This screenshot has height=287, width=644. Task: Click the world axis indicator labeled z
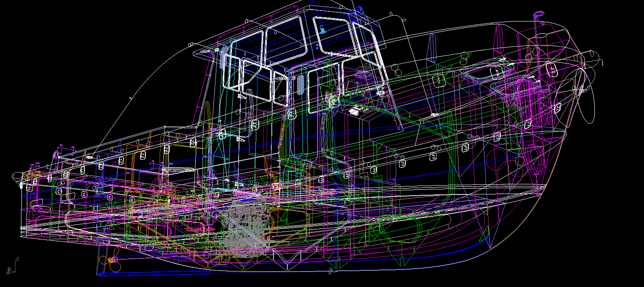pos(12,266)
